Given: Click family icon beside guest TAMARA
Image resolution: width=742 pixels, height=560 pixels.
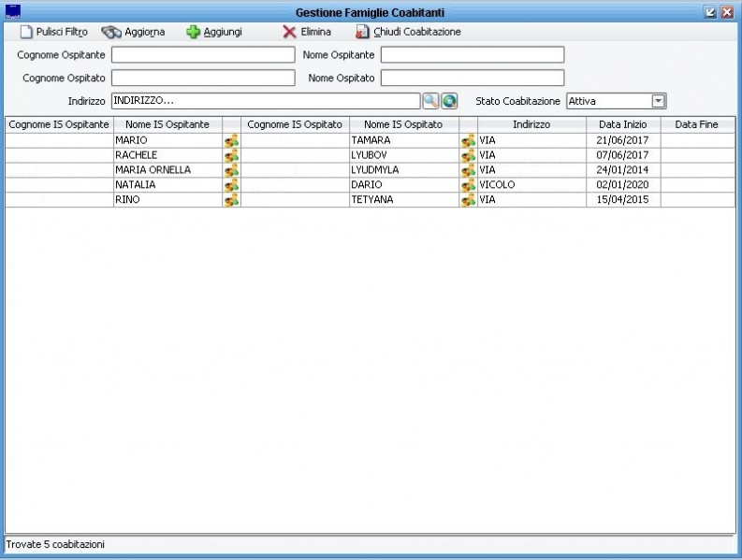Looking at the screenshot, I should click(x=468, y=140).
